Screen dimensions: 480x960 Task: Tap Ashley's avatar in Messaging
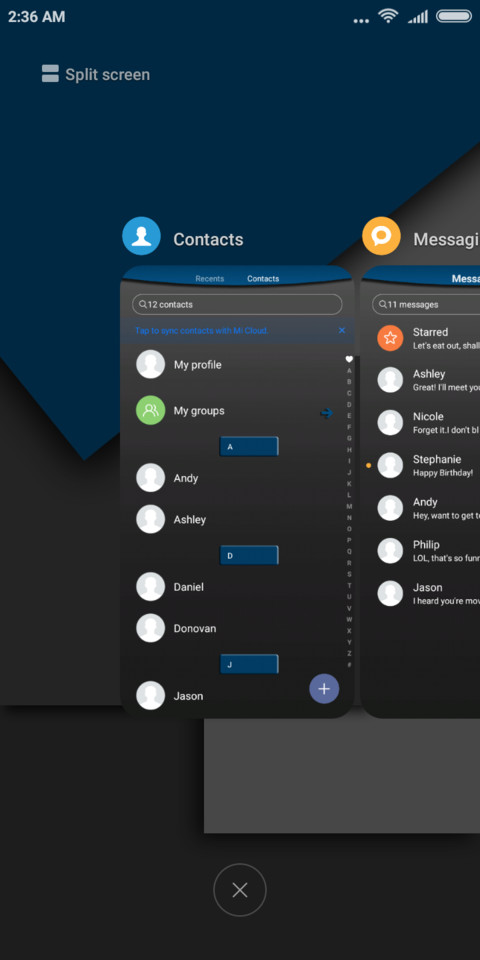point(390,380)
